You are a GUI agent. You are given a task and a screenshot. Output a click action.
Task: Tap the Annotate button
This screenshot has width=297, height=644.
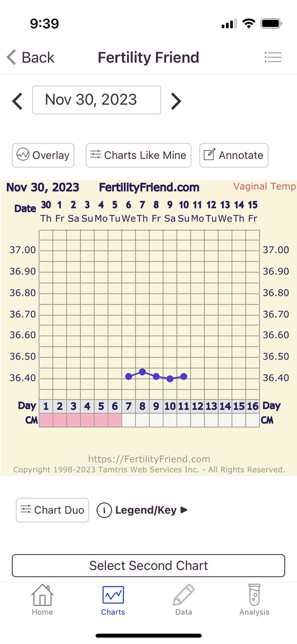(234, 155)
